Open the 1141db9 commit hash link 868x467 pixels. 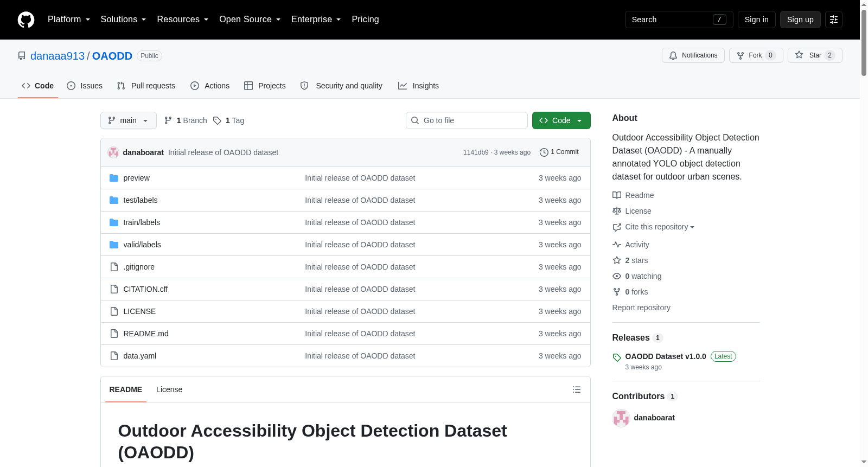[x=476, y=152]
